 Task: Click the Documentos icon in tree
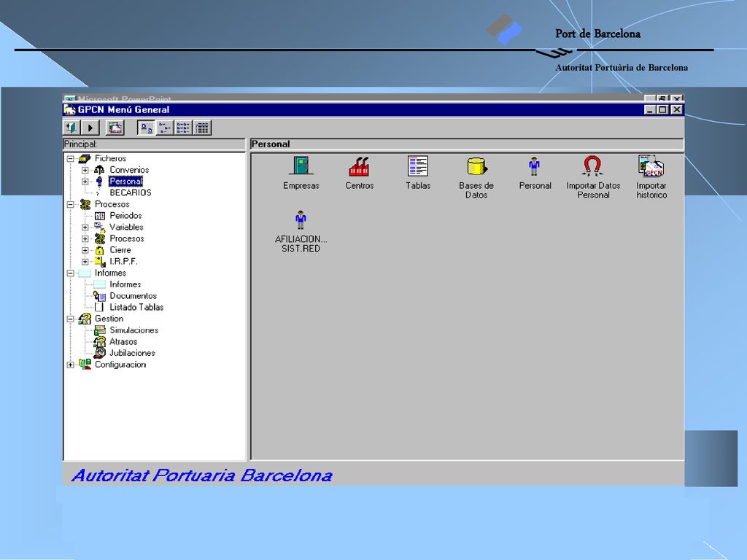point(99,296)
